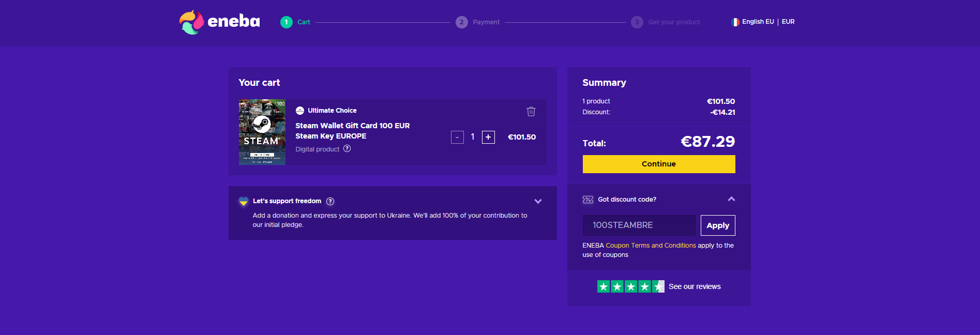Viewport: 980px width, 335px height.
Task: Click the Trustpilot star rating
Action: click(630, 286)
